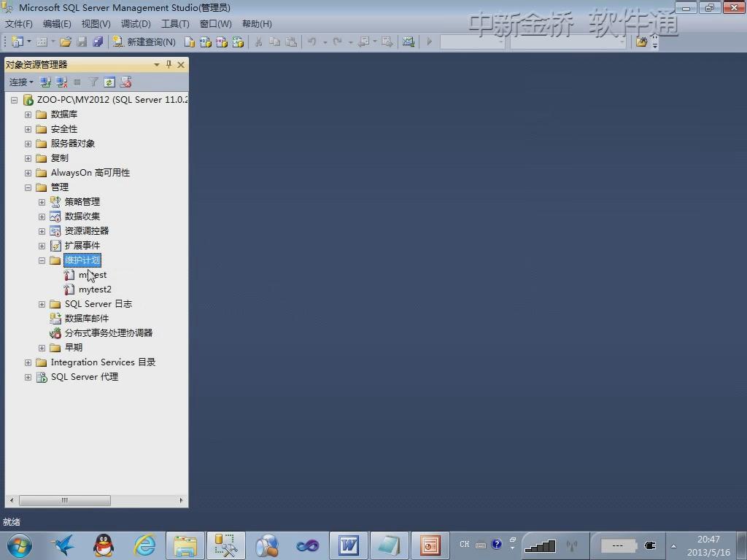Image resolution: width=747 pixels, height=560 pixels.
Task: Click the Execute play arrow icon
Action: [x=429, y=42]
